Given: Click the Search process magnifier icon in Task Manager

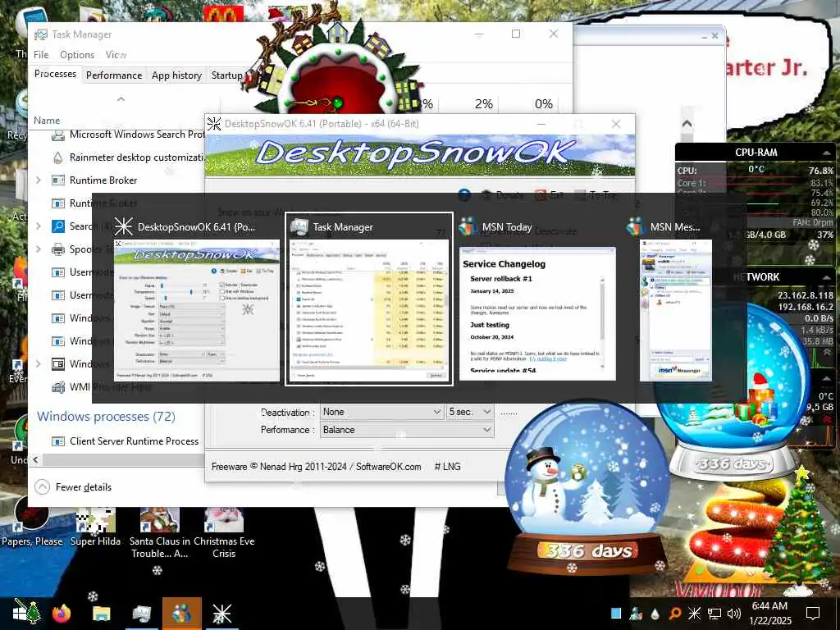Looking at the screenshot, I should (58, 226).
